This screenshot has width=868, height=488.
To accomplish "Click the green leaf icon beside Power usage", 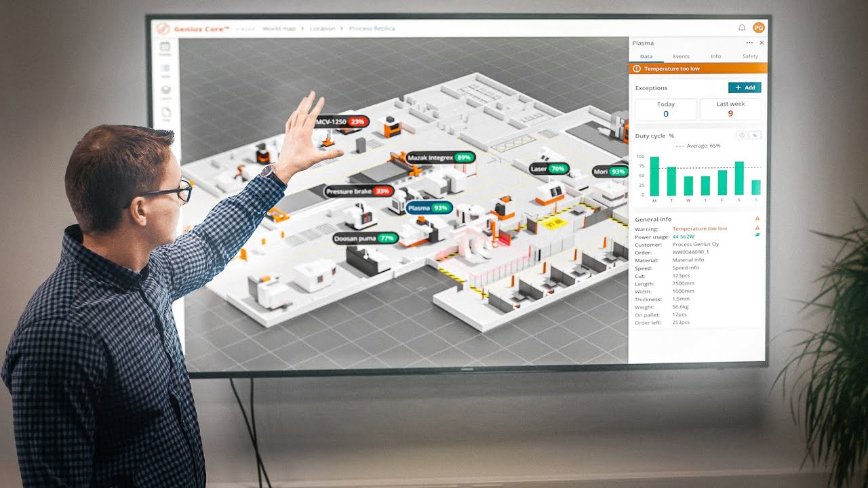I will pos(757,235).
